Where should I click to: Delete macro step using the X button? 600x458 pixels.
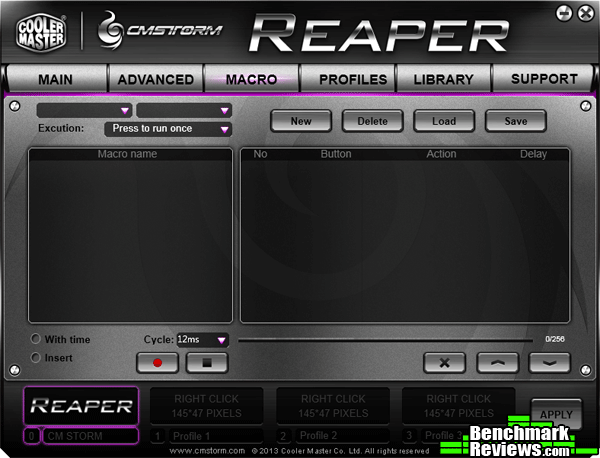(x=445, y=363)
